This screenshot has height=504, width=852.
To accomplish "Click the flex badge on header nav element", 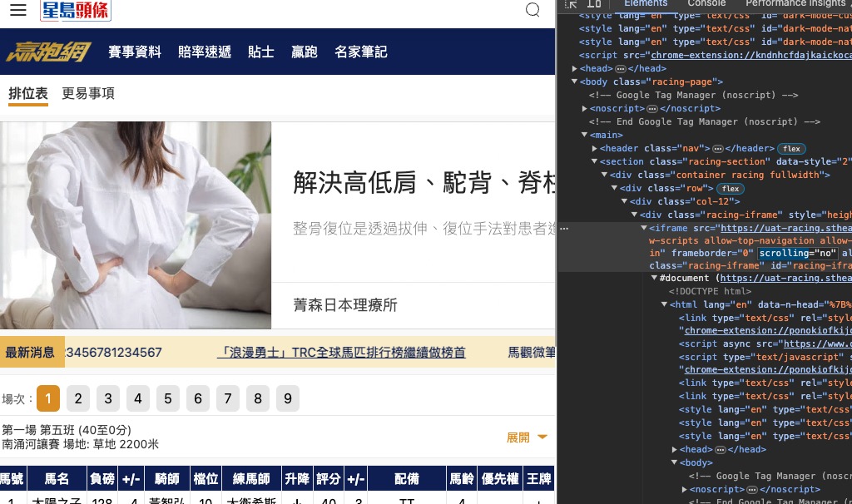I will [790, 149].
